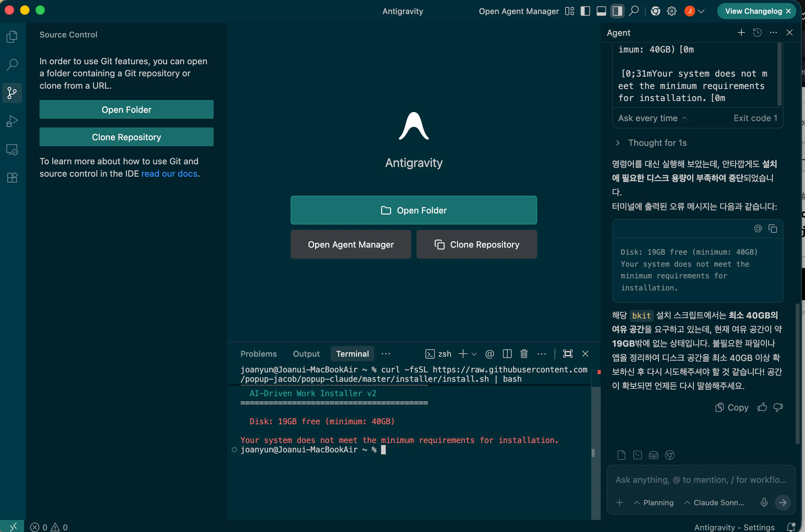Screen dimensions: 805x532
Task: Select the Source Control activity bar icon
Action: 12,93
